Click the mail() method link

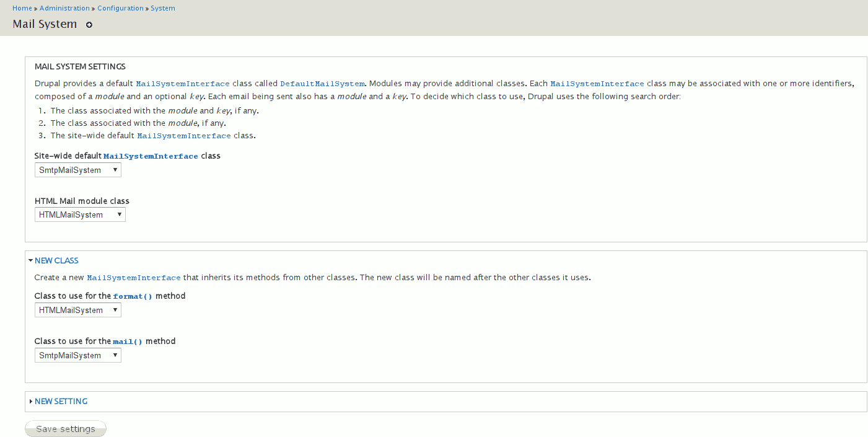128,342
